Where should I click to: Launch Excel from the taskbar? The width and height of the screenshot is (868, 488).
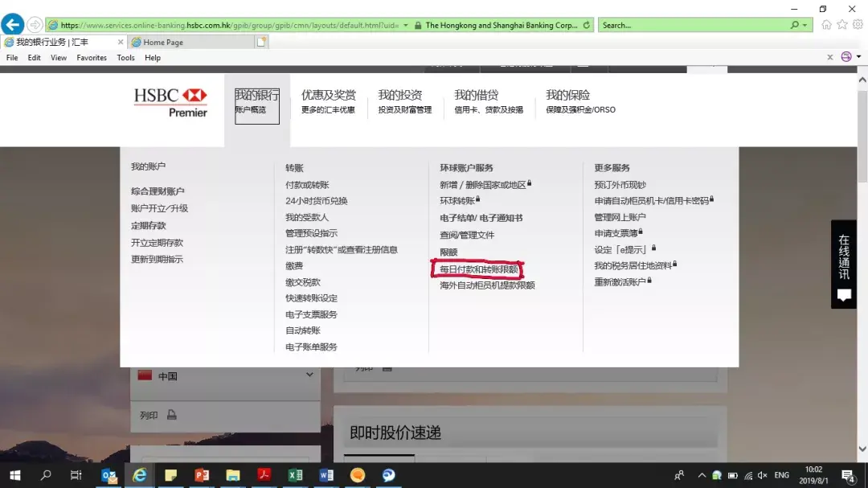tap(295, 475)
